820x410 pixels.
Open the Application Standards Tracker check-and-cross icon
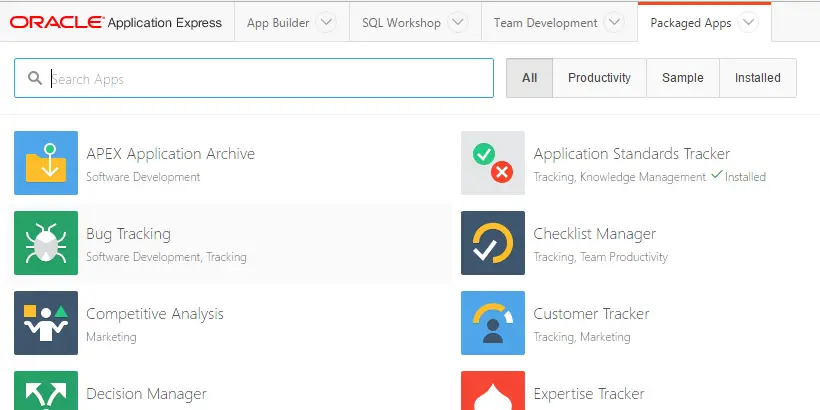pyautogui.click(x=493, y=163)
